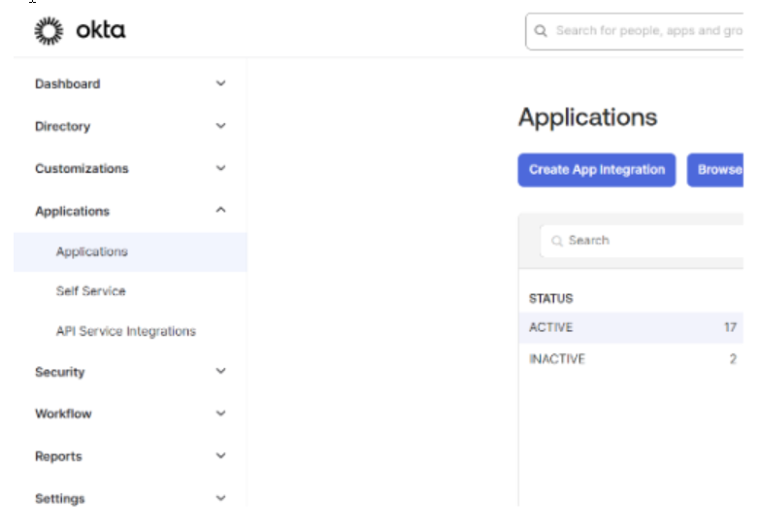Viewport: 760px width, 532px height.
Task: Click the Okta sunburst logo
Action: pos(49,31)
